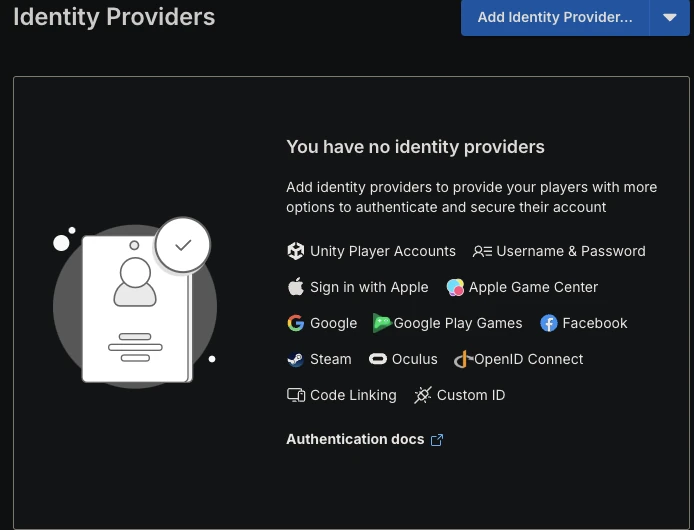Expand the Add Identity Provider dropdown arrow
The width and height of the screenshot is (694, 530).
670,17
